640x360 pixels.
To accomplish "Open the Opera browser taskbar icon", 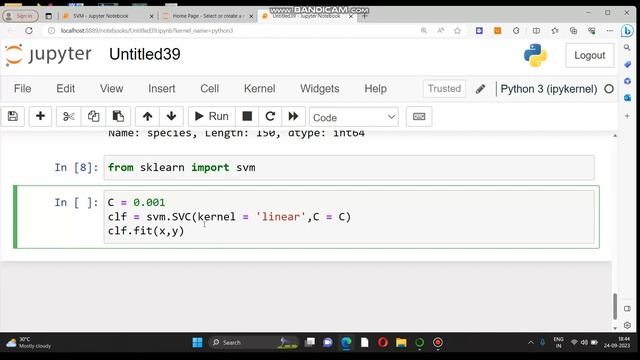I will pyautogui.click(x=382, y=342).
